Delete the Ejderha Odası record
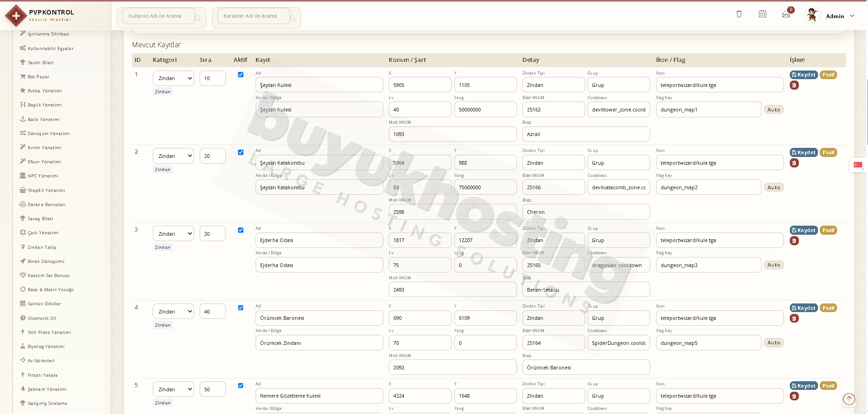This screenshot has width=868, height=414. 794,241
